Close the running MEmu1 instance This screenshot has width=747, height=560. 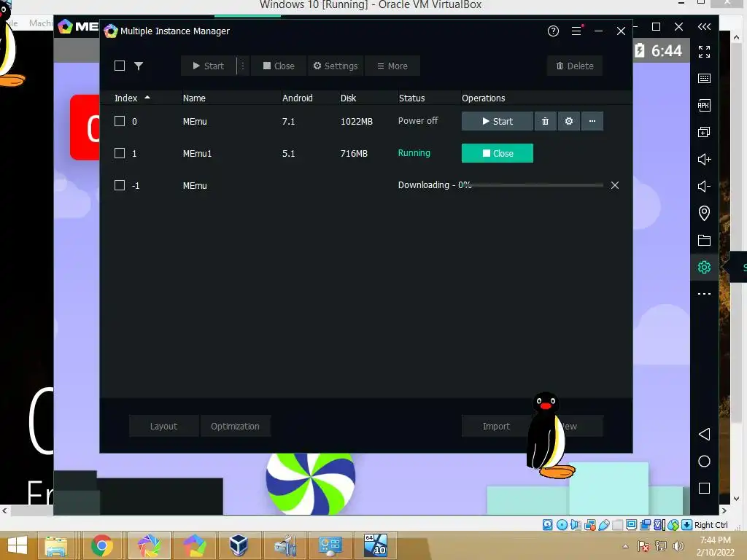[498, 153]
